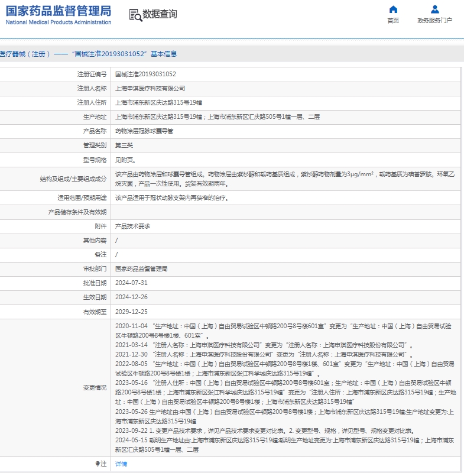Click the 见附页。 model spec value

pyautogui.click(x=126, y=160)
